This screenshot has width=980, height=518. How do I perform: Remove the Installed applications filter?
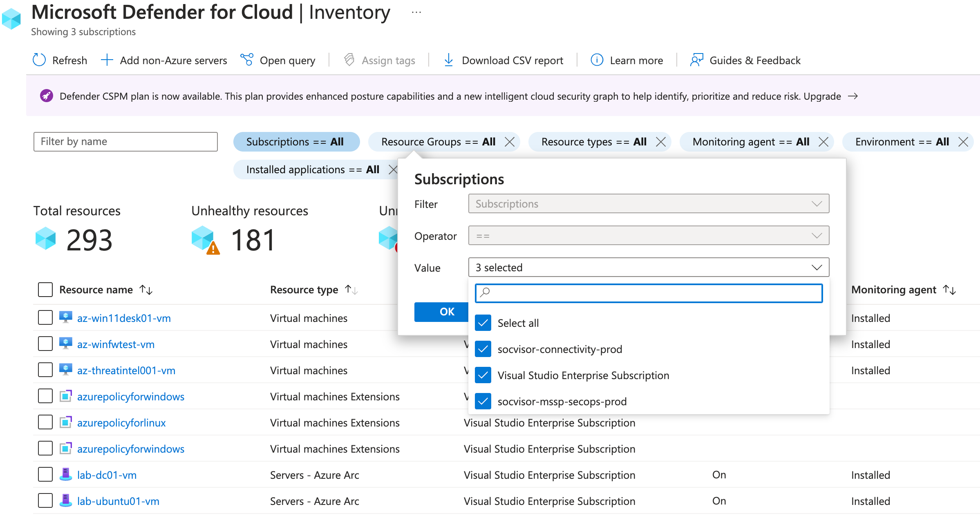click(393, 170)
